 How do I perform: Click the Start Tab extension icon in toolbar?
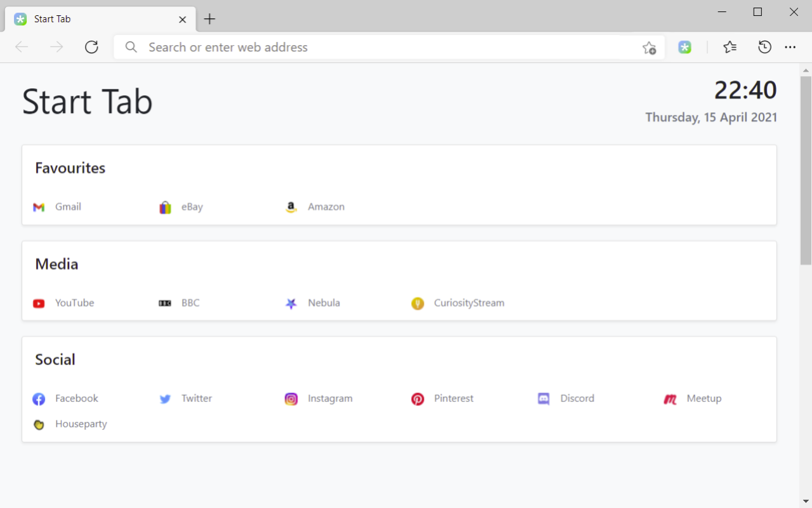click(x=684, y=47)
